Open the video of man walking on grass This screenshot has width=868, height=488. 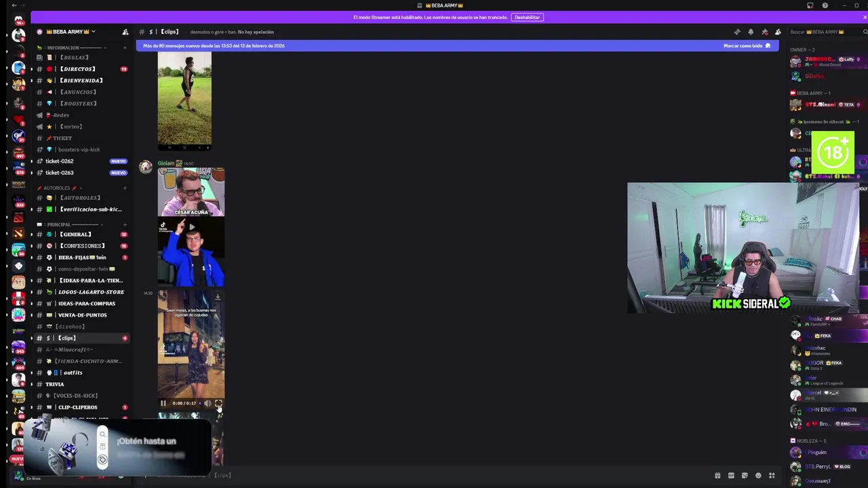point(184,100)
